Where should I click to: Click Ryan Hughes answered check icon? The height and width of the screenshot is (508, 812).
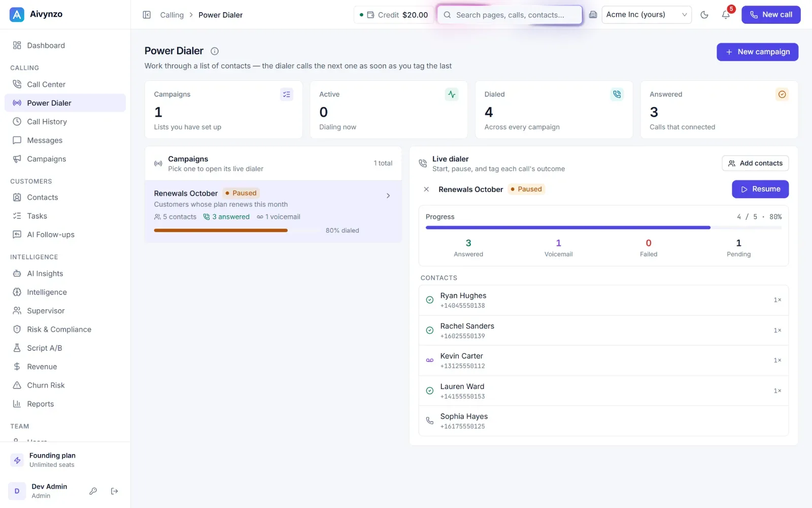click(x=430, y=300)
